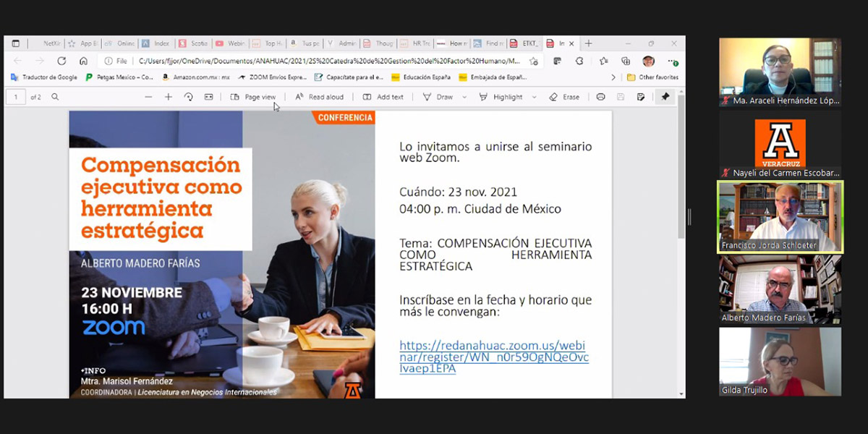
Task: Click the browser profile avatar
Action: click(x=648, y=61)
